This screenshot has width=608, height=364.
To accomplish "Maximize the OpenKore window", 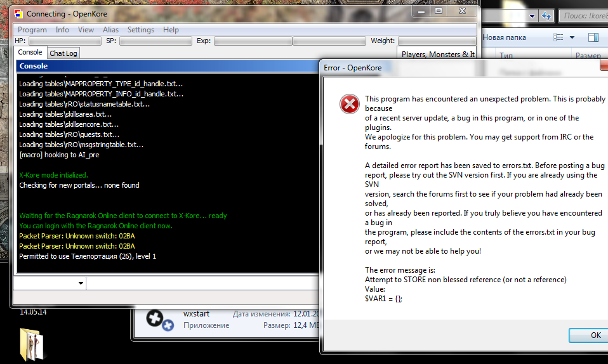I will coord(439,11).
